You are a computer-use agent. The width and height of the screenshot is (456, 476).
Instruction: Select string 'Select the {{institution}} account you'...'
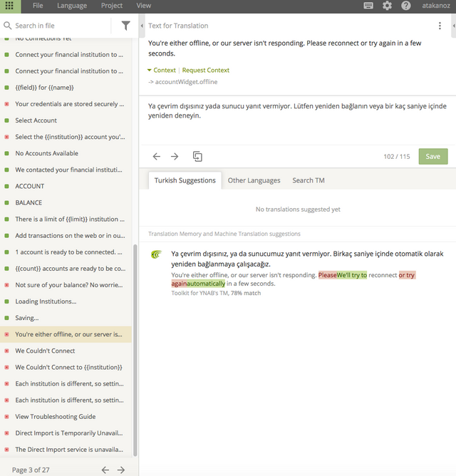[x=66, y=137]
